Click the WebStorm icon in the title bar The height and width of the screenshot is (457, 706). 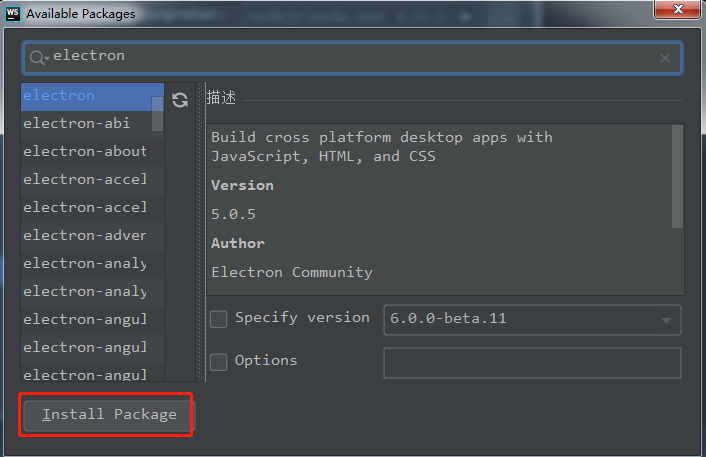click(x=13, y=14)
